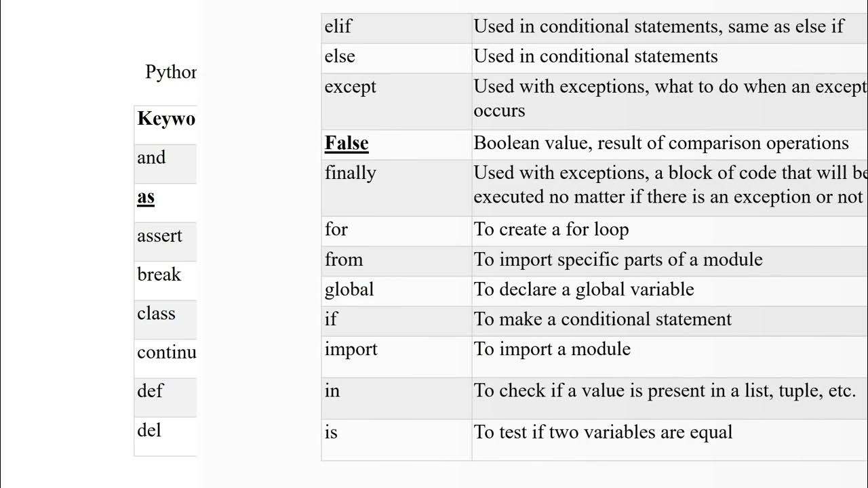Click 'To declare a global variable' text
Screen dimensions: 868x488
click(x=584, y=289)
